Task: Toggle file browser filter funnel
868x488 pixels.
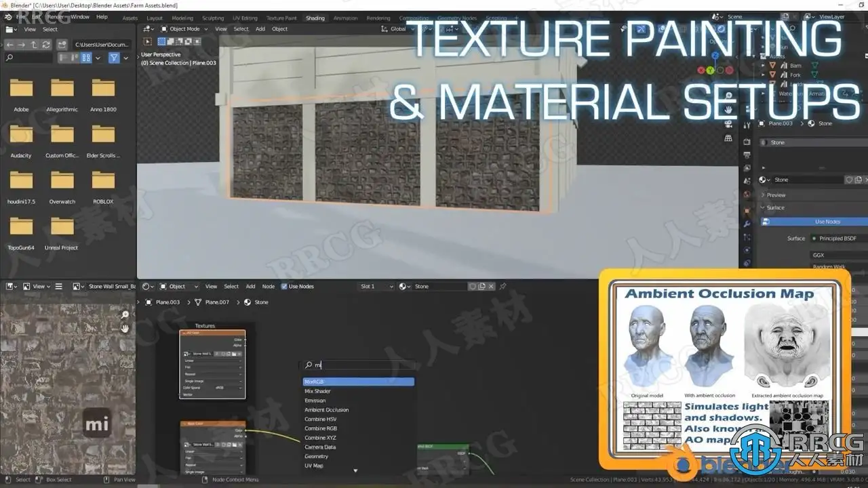Action: tap(114, 58)
